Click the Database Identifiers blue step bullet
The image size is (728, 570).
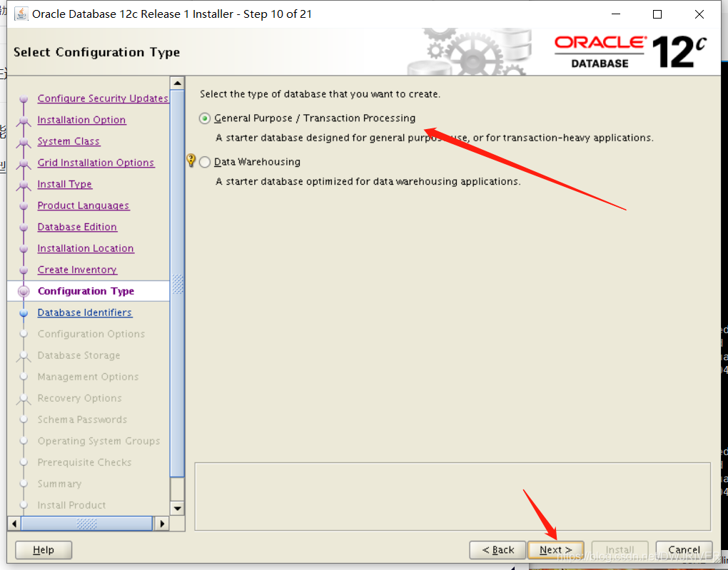[x=24, y=313]
